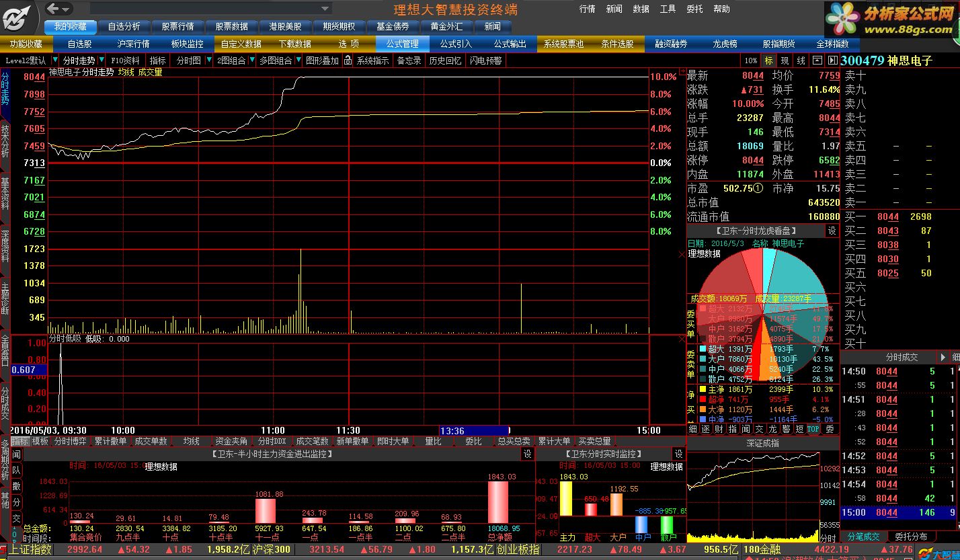Expand the 2图组合 dropdown arrow

[252, 61]
